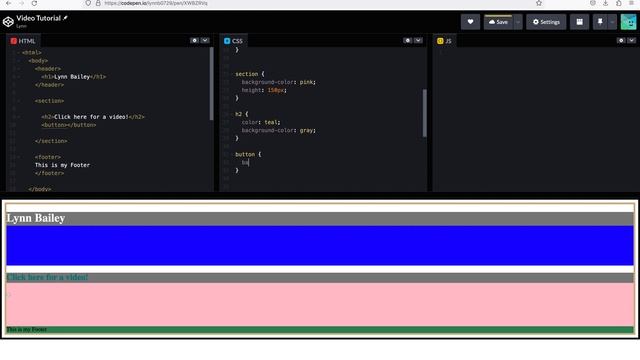Open browser application menu icon
Image resolution: width=640 pixels, height=360 pixels.
(x=631, y=3)
